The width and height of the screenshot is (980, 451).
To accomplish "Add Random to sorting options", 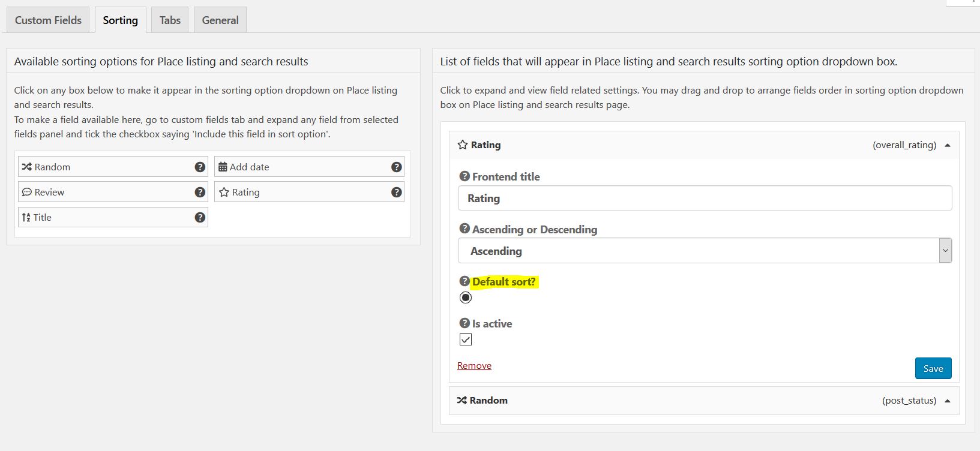I will point(113,167).
